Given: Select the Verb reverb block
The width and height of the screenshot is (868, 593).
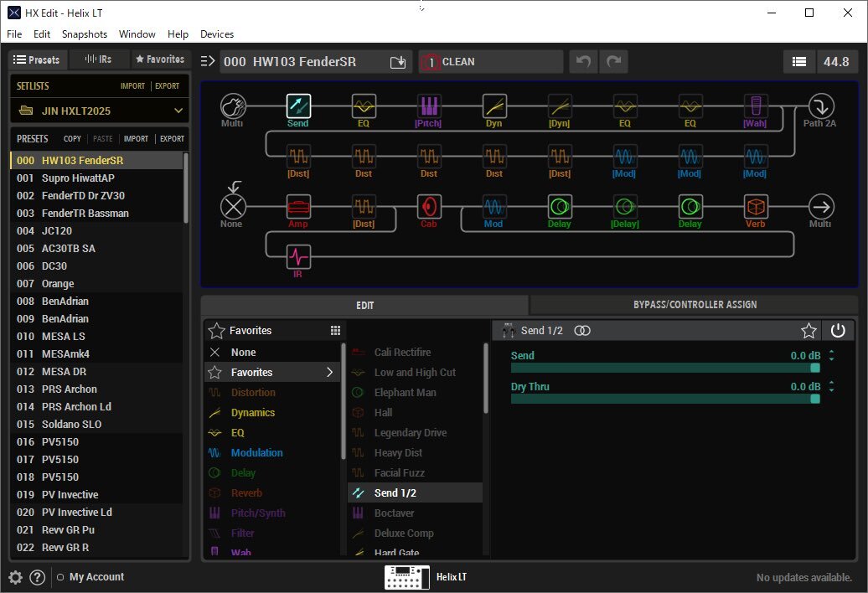Looking at the screenshot, I should click(x=756, y=206).
